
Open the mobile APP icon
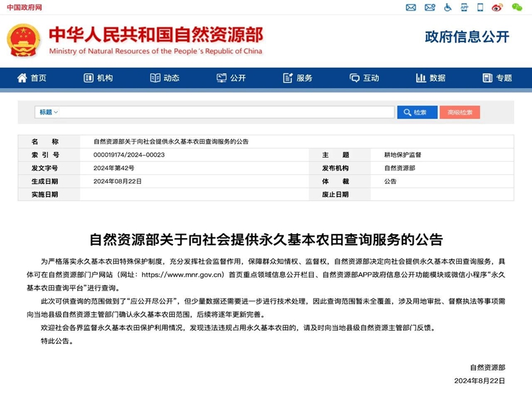click(464, 7)
